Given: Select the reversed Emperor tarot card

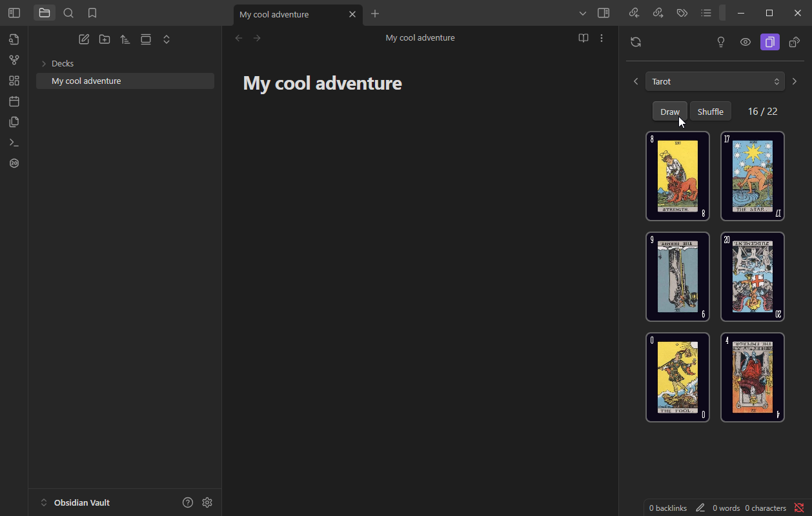Looking at the screenshot, I should [x=753, y=377].
